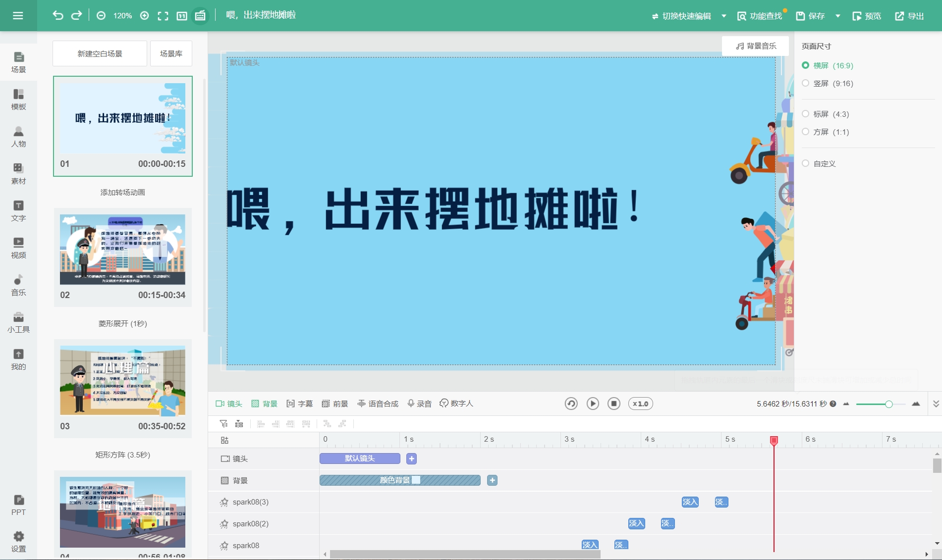Select 自定义 custom page size
The height and width of the screenshot is (560, 942).
[819, 163]
